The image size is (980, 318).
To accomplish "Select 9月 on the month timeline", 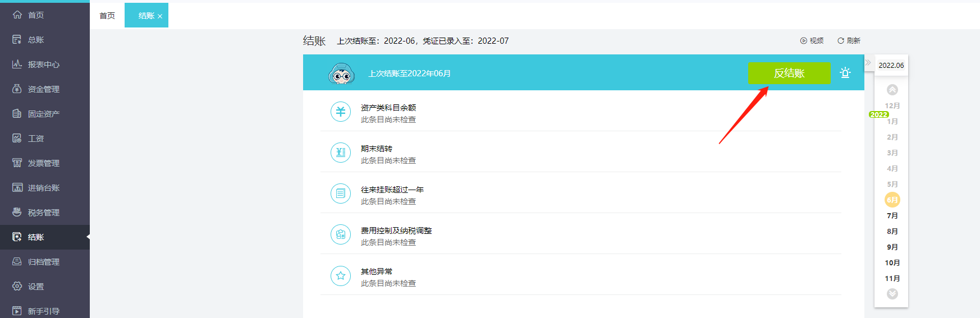I will (892, 247).
